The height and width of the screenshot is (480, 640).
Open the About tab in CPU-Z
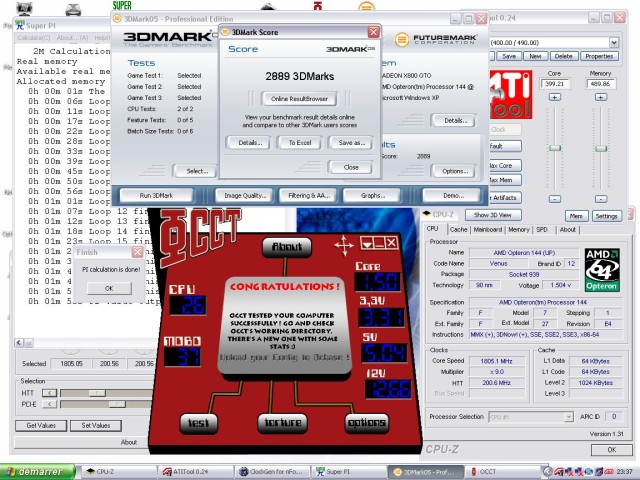point(567,229)
